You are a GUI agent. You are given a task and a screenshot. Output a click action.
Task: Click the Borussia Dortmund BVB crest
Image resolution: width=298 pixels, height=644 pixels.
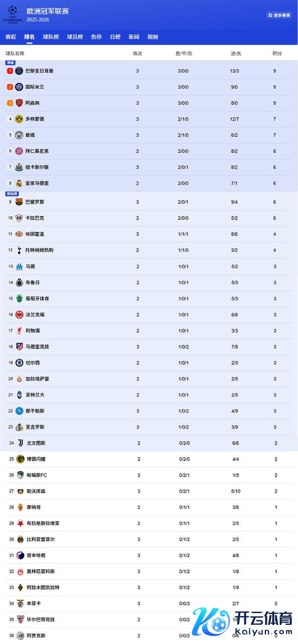pos(19,119)
